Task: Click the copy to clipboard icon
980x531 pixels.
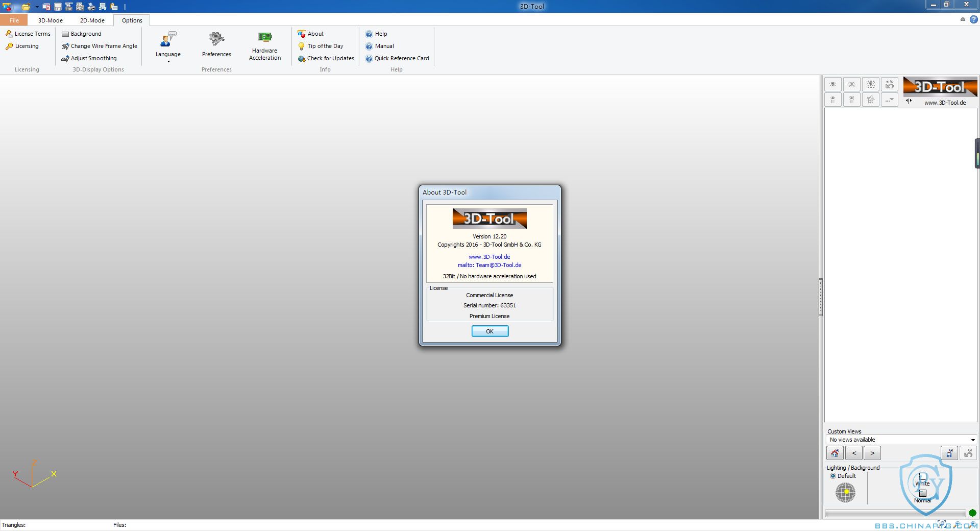Action: pos(114,7)
